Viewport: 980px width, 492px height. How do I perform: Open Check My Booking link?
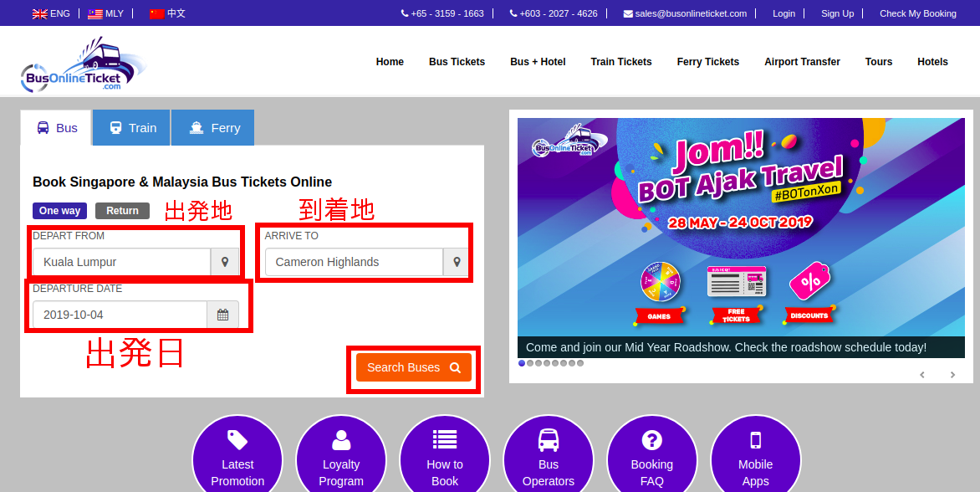(x=918, y=13)
